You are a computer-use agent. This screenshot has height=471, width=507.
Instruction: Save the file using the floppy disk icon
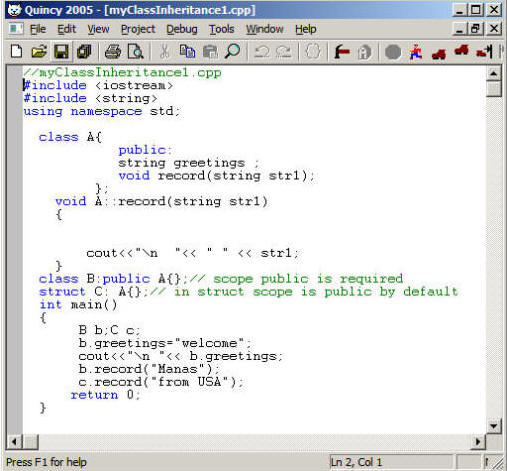61,52
